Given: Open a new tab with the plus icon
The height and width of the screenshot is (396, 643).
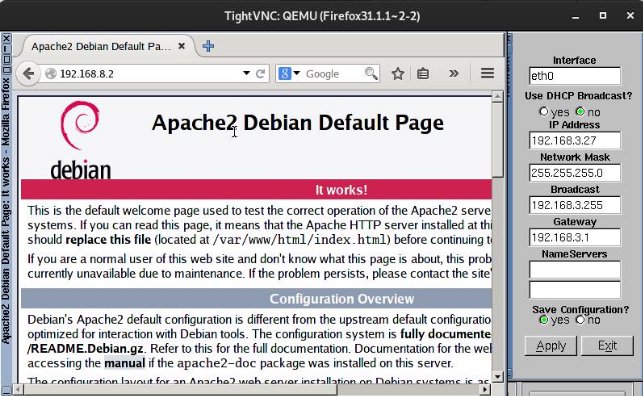Looking at the screenshot, I should point(208,46).
